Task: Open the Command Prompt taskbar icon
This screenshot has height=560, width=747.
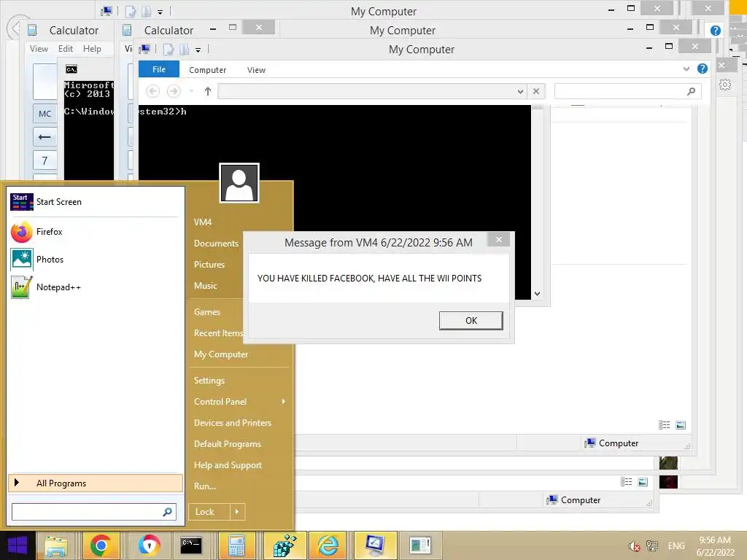Action: (191, 545)
